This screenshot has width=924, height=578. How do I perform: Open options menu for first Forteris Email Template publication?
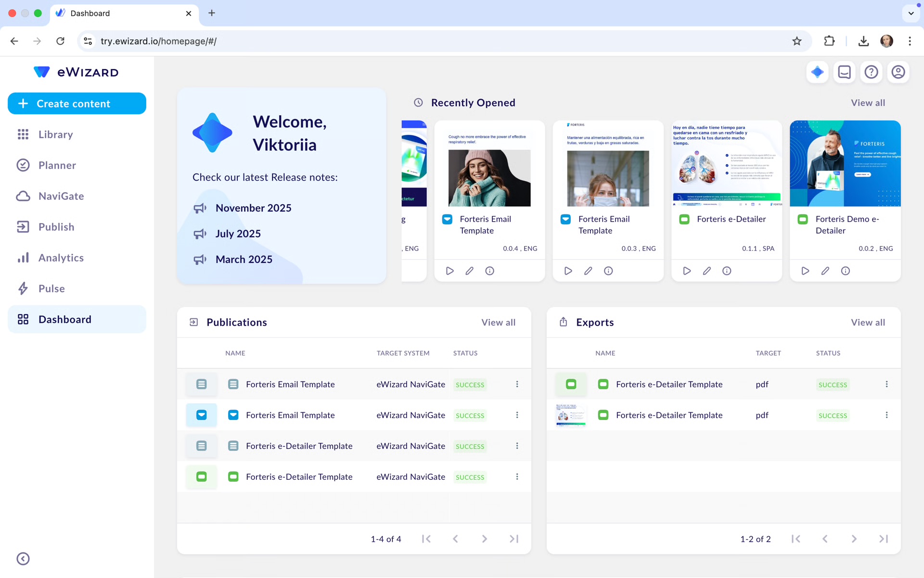[x=517, y=384]
